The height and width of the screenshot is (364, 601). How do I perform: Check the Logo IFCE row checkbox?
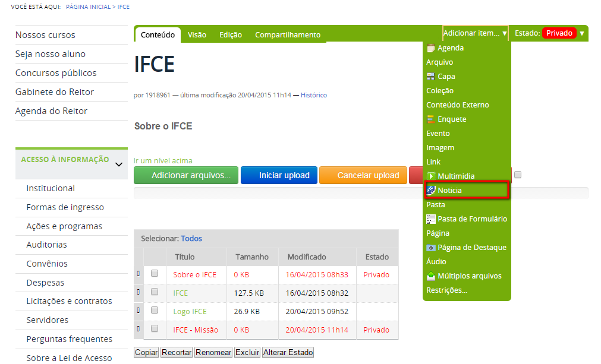[x=155, y=310]
